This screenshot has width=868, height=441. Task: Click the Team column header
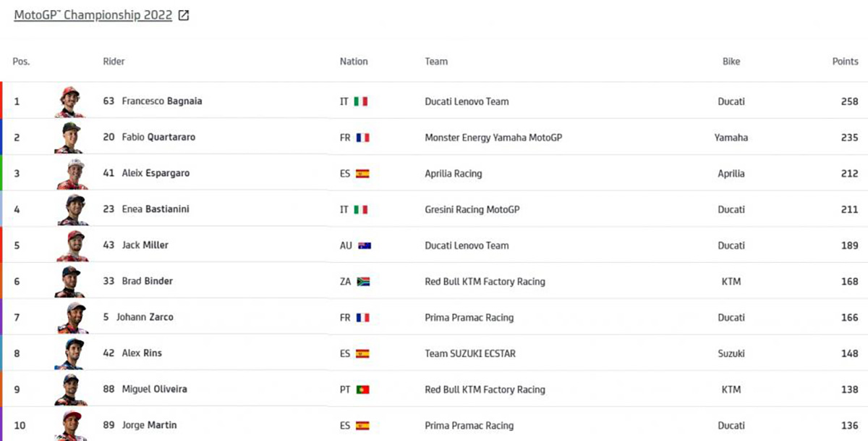(436, 62)
